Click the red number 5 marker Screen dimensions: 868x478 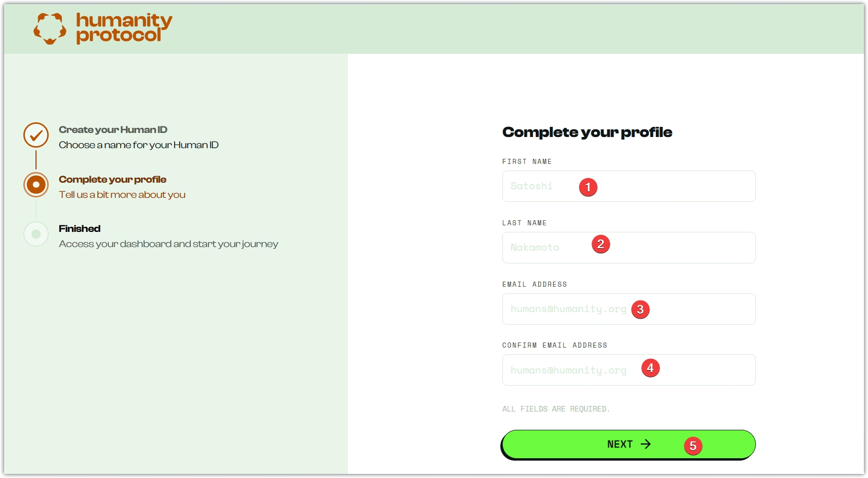point(692,446)
